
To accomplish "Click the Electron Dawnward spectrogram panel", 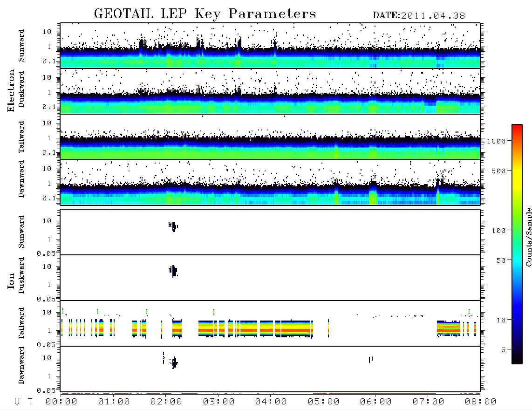I will tap(270, 182).
